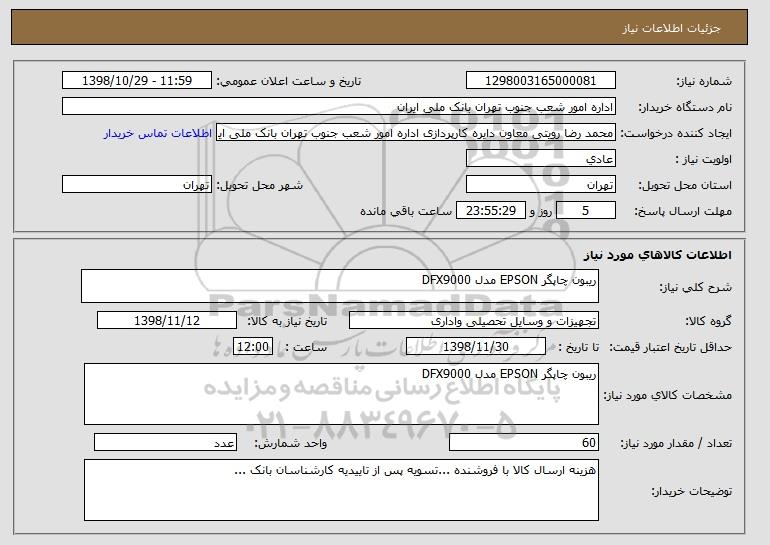
Task: Click the label مشخصات کالای مورد نیاز
Action: [x=667, y=395]
